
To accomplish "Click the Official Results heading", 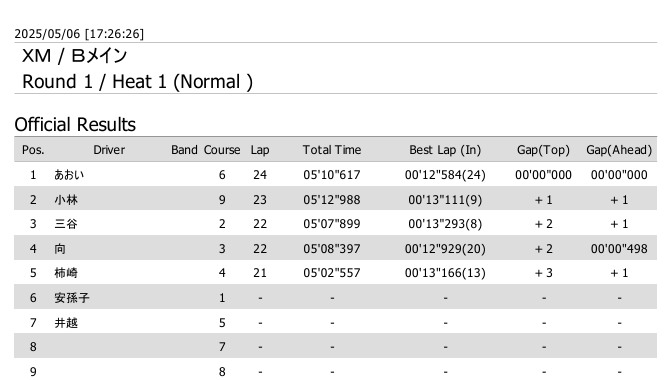I will click(x=75, y=125).
